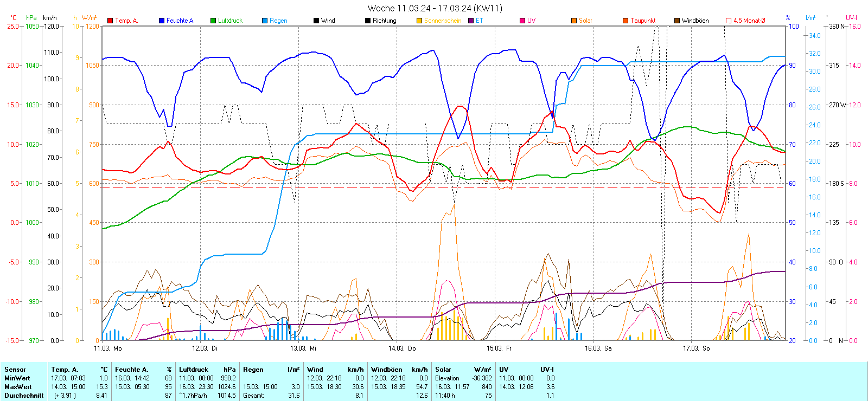Screen dimensions: 868x401
Task: Click the maximum temperature value 15.3
Action: pyautogui.click(x=102, y=387)
